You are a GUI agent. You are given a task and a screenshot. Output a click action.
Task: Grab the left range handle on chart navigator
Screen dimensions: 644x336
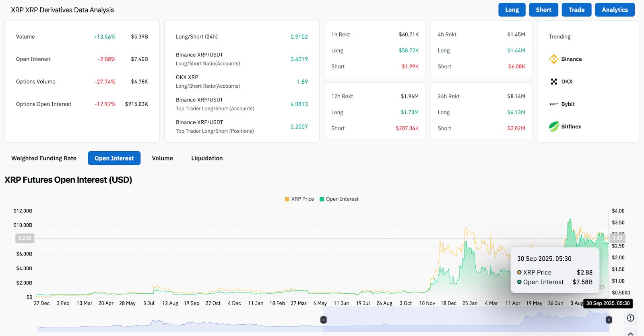click(323, 320)
